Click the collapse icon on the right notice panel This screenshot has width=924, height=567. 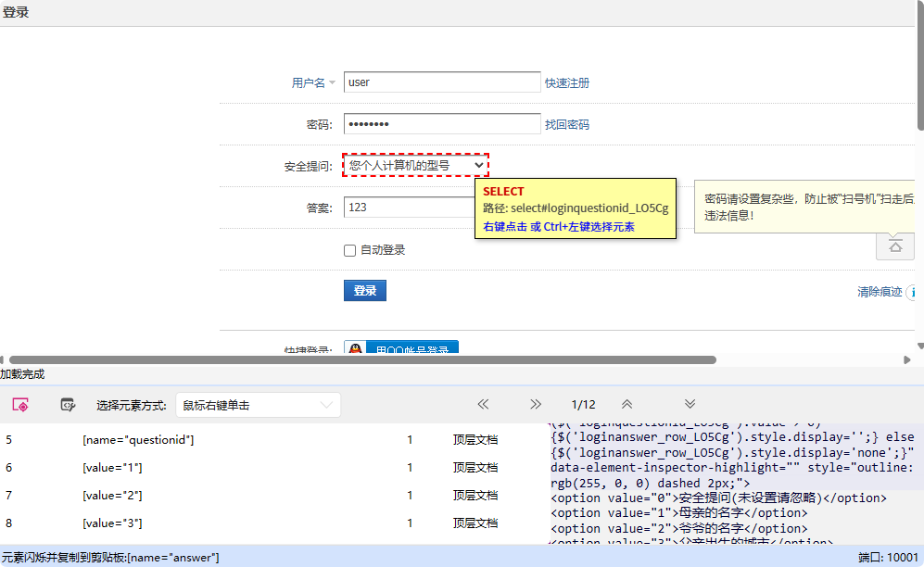coord(894,246)
